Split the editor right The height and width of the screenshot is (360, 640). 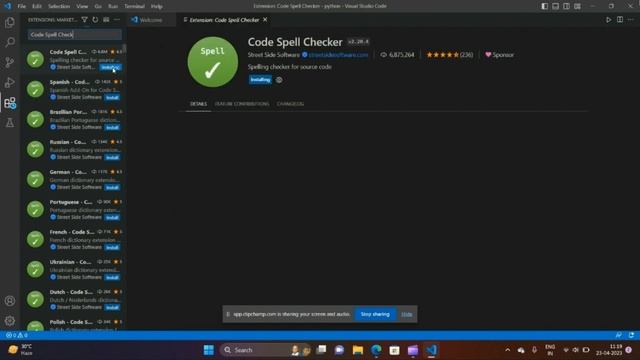click(620, 20)
